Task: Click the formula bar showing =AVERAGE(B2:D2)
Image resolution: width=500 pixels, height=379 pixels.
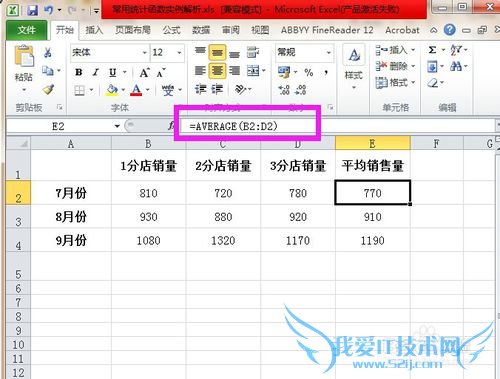Action: pos(337,126)
